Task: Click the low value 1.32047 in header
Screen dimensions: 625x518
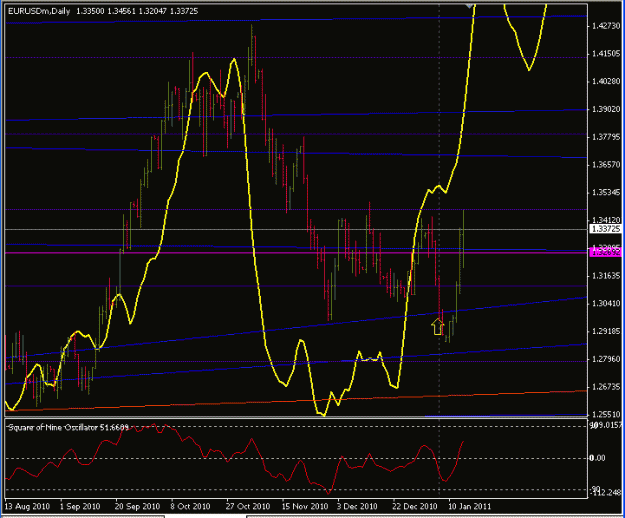Action: pos(152,11)
